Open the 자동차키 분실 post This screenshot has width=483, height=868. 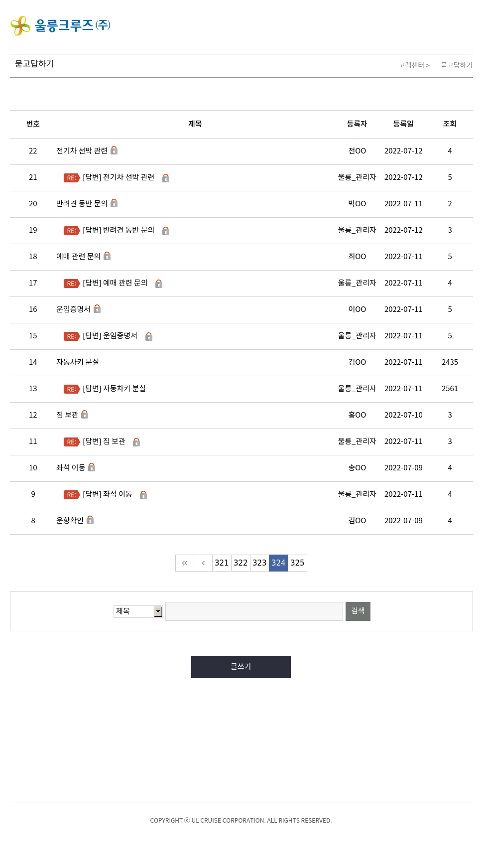tap(78, 362)
